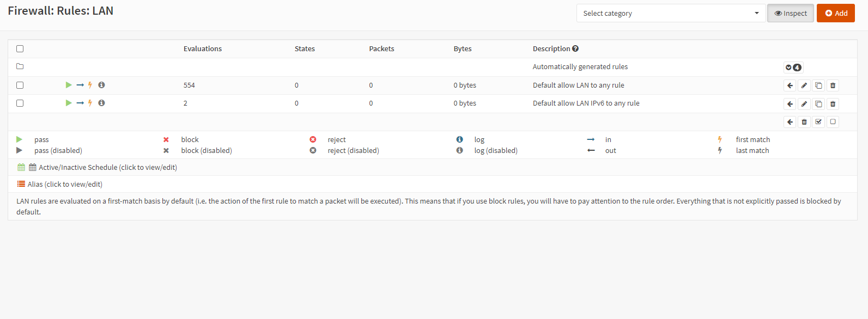This screenshot has height=319, width=868.
Task: Check the select-all rules header checkbox
Action: tap(20, 48)
